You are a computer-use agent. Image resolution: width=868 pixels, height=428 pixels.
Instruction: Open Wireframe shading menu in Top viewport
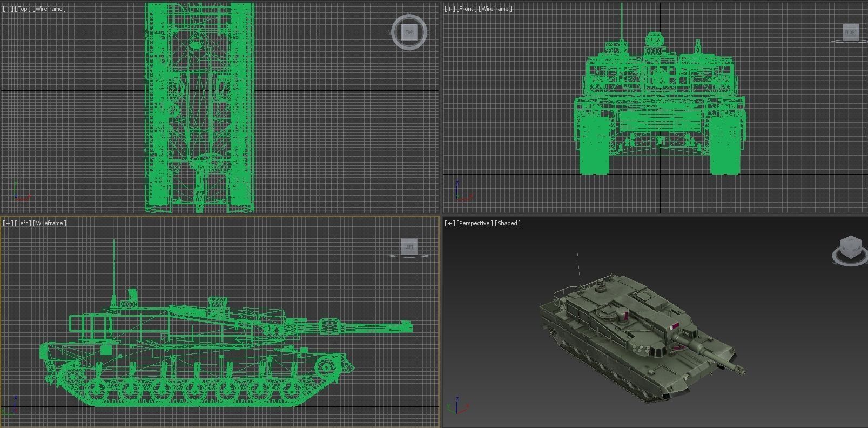(49, 9)
